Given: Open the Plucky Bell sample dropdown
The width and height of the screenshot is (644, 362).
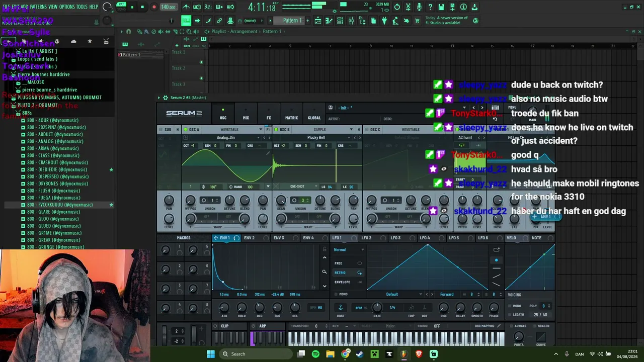Looking at the screenshot, I should pos(316,137).
